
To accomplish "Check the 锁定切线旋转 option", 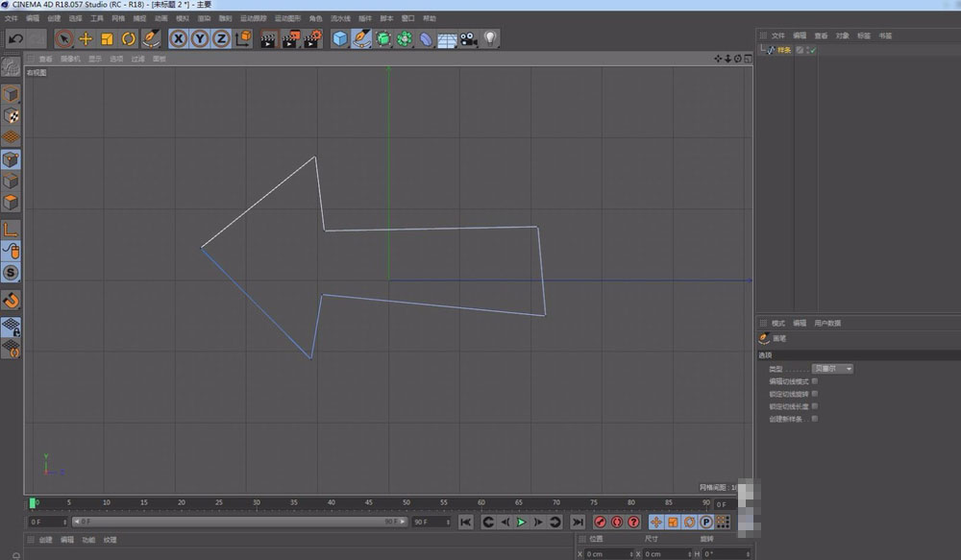I will (x=814, y=394).
